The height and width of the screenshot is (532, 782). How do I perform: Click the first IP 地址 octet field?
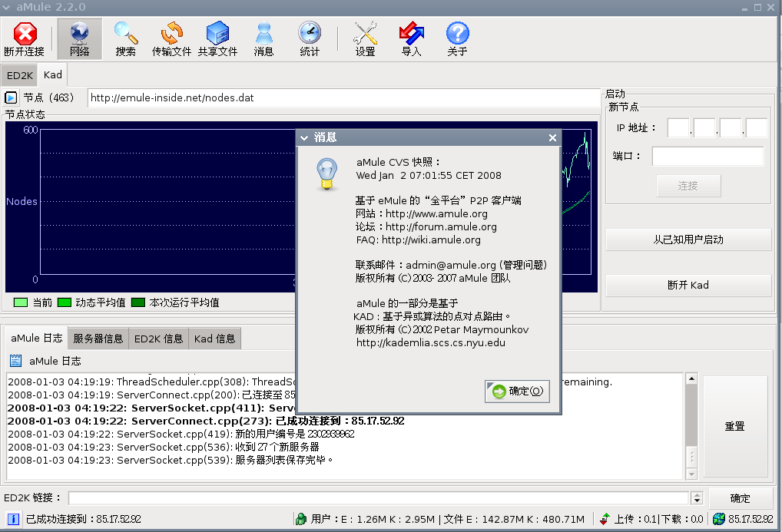click(x=678, y=127)
